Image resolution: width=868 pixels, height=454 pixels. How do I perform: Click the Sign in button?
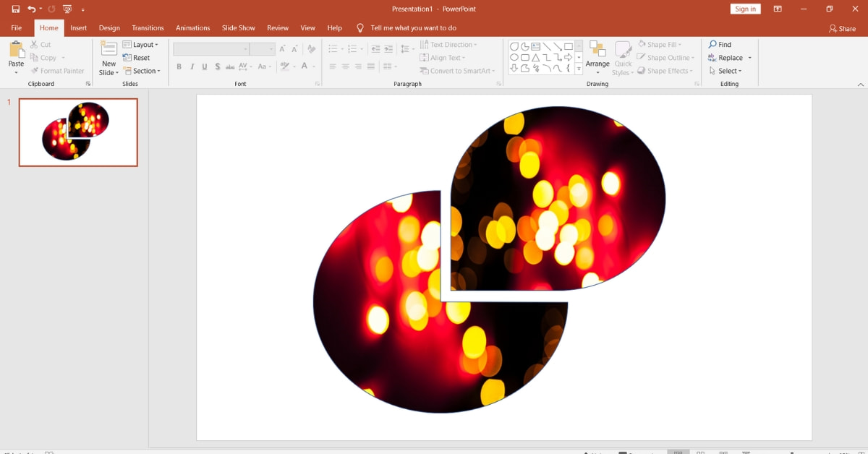pos(745,9)
